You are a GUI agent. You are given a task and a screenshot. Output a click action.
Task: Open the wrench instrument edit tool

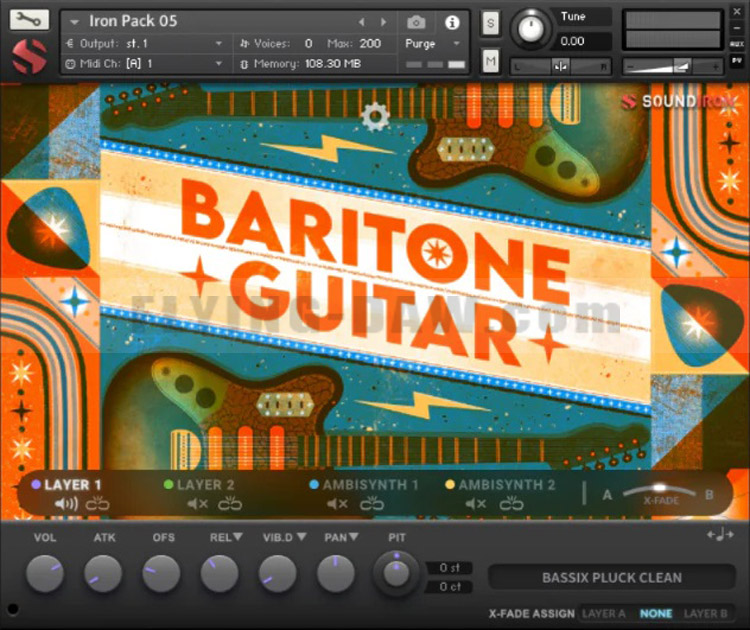(29, 20)
